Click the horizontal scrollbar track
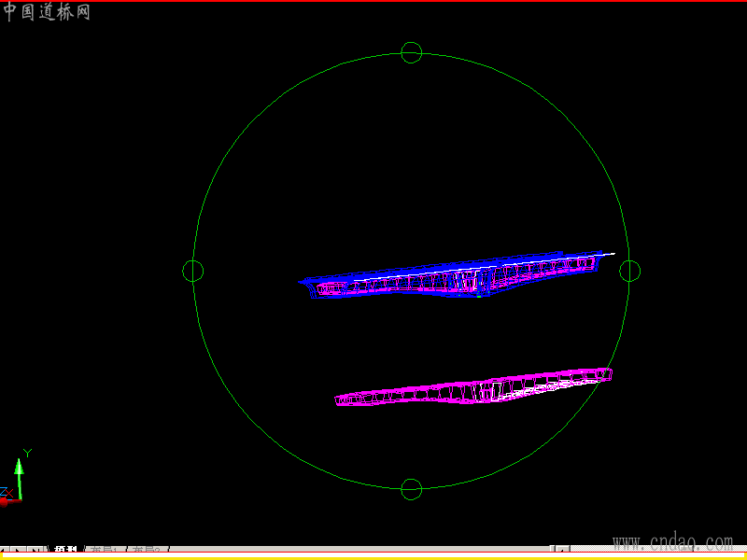The width and height of the screenshot is (747, 560). [359, 549]
